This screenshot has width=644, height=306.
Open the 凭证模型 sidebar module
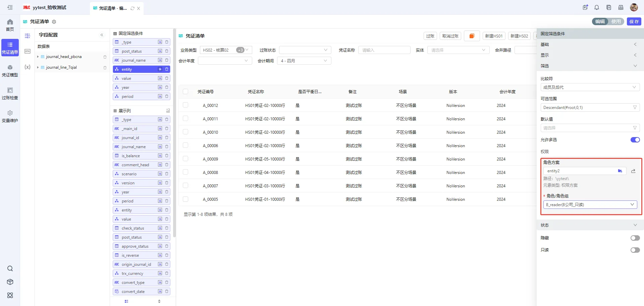tap(10, 71)
